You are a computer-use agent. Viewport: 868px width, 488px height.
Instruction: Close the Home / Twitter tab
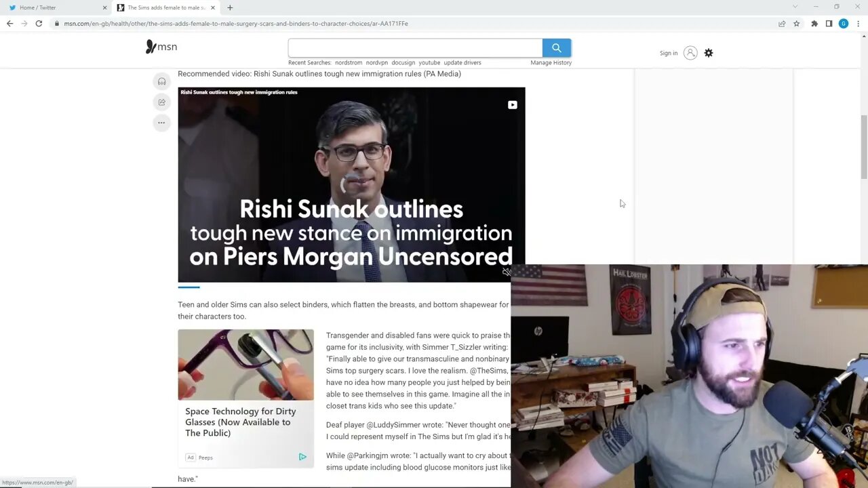tap(104, 7)
